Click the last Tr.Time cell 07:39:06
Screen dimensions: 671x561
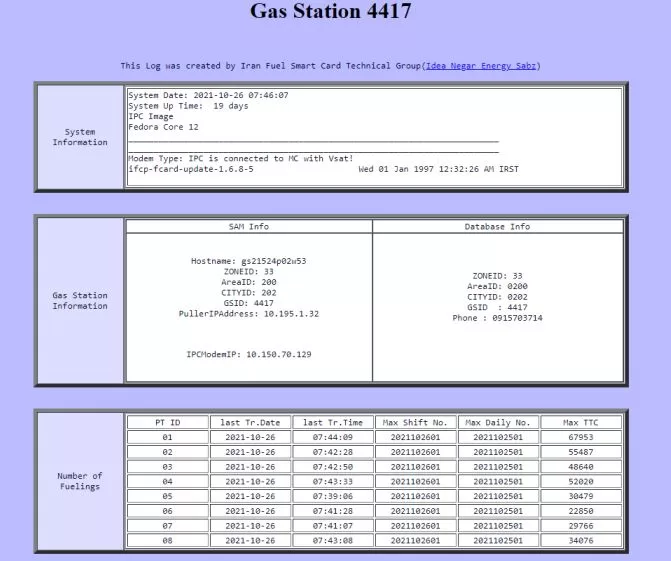[x=331, y=496]
